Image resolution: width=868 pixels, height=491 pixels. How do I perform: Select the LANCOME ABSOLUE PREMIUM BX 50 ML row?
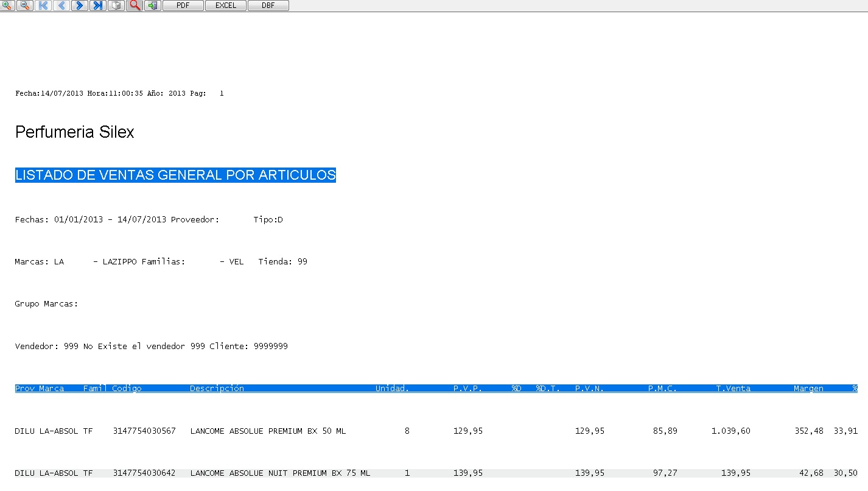click(x=268, y=431)
